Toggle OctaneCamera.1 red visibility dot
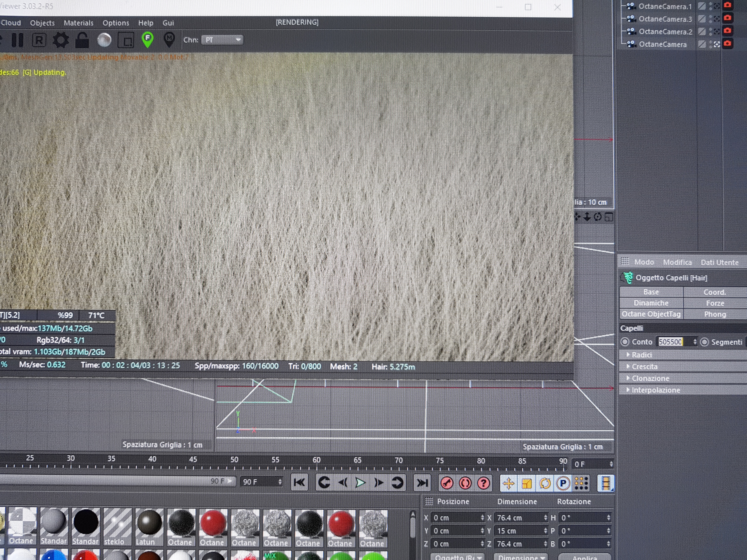 click(727, 5)
